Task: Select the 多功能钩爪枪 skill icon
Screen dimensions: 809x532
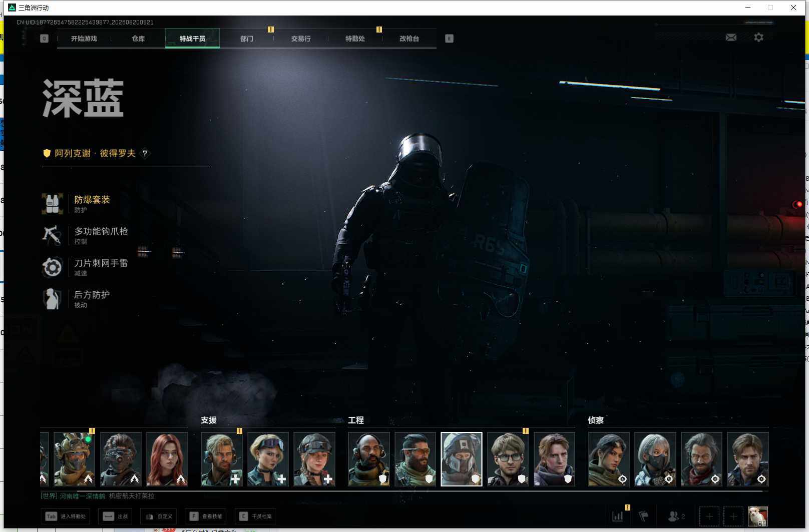Action: click(x=53, y=235)
